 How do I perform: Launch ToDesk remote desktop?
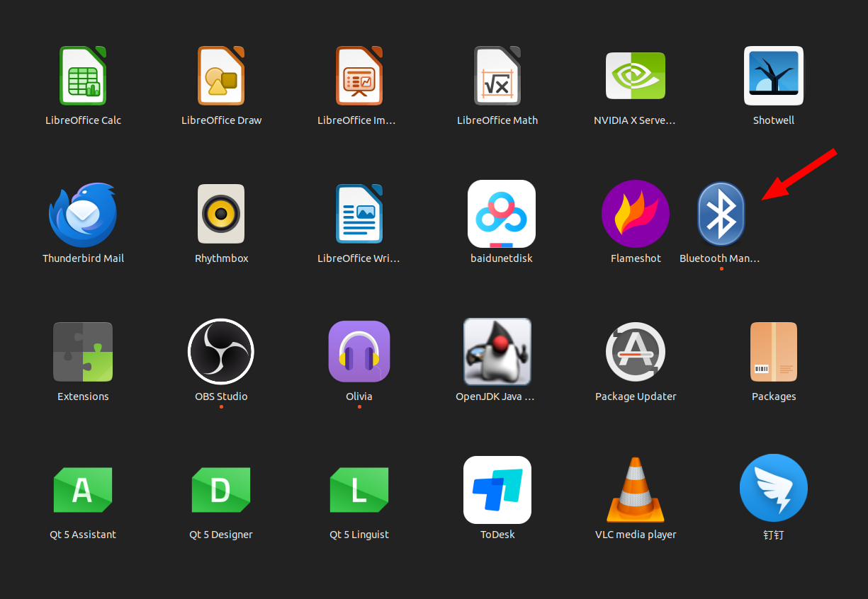tap(497, 490)
